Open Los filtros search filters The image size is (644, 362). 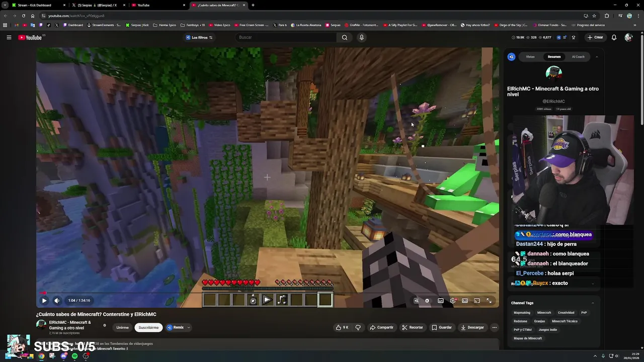199,37
